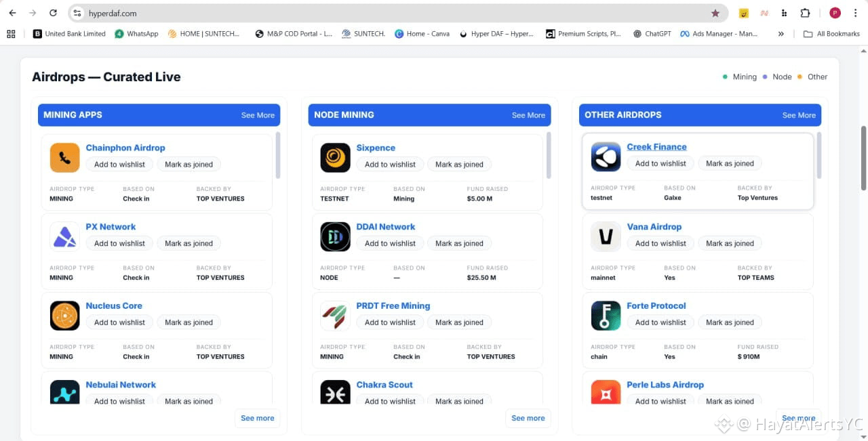Click the browser forward arrow

click(33, 13)
